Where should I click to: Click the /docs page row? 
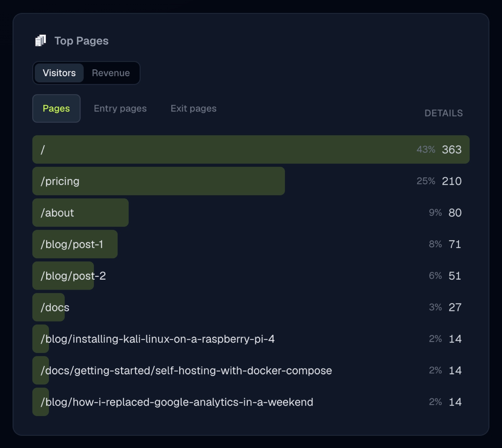251,307
